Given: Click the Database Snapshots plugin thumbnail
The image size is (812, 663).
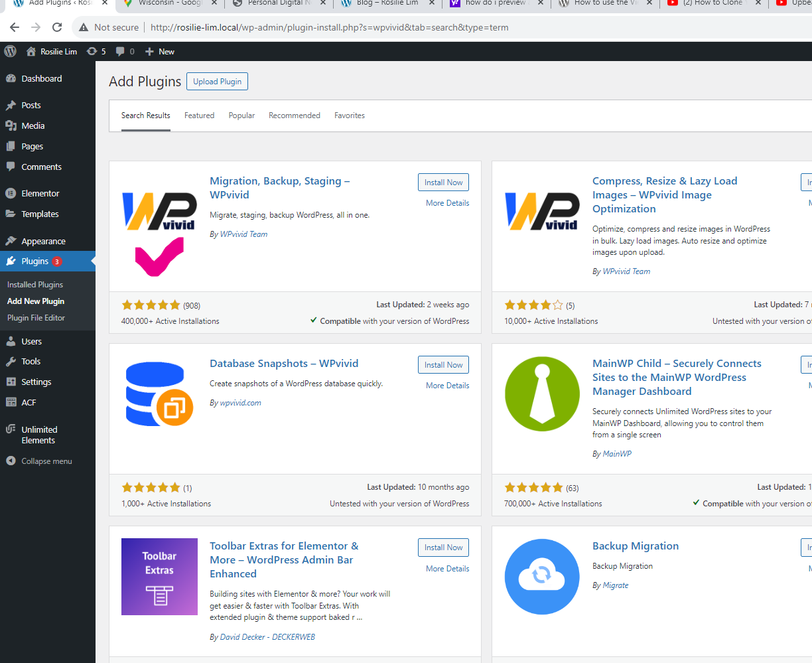Looking at the screenshot, I should pos(159,394).
